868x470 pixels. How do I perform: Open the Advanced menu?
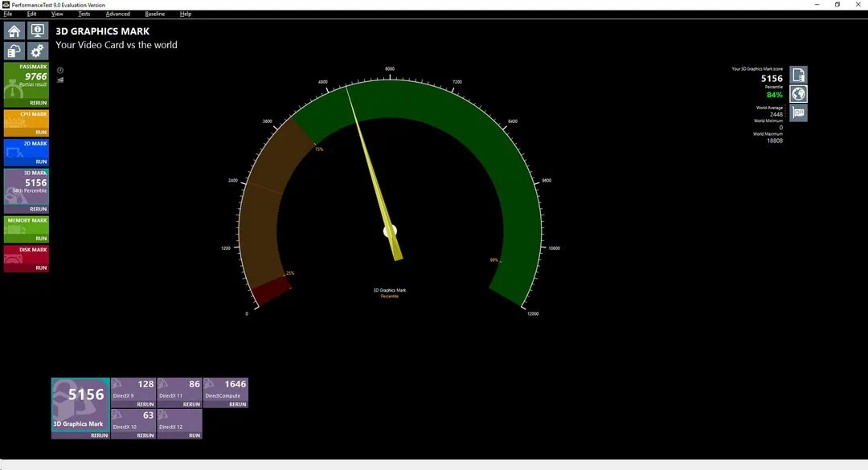[117, 14]
